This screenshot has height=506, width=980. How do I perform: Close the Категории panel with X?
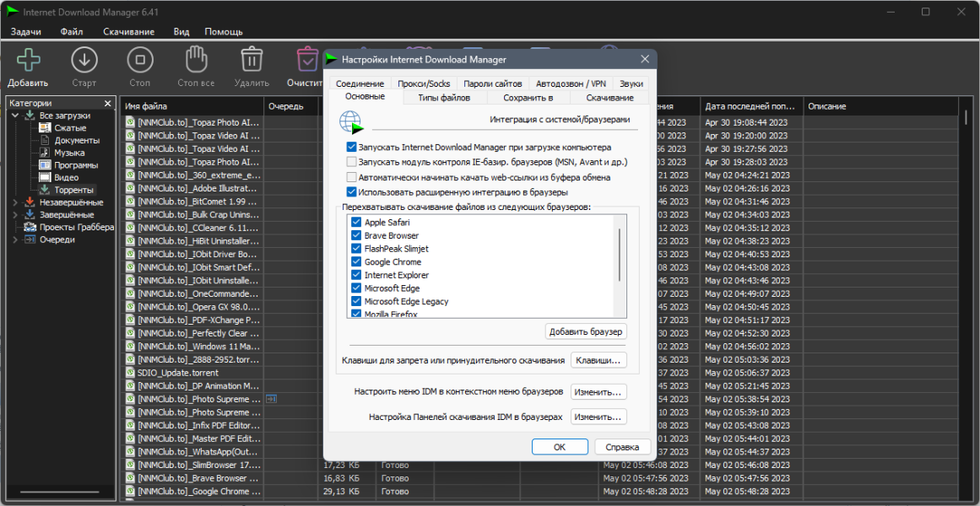tap(107, 104)
